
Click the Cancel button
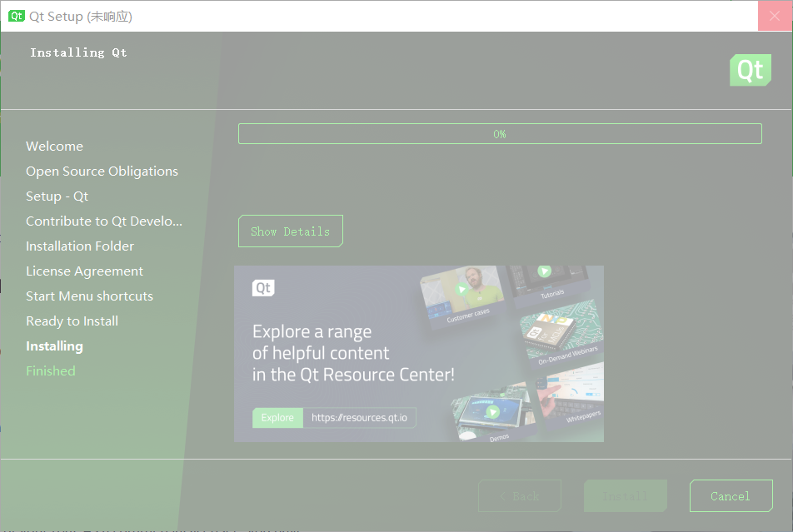[x=731, y=495]
